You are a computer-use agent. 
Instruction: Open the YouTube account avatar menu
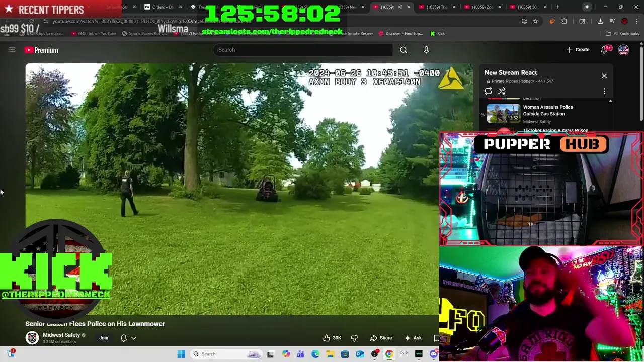pyautogui.click(x=623, y=50)
